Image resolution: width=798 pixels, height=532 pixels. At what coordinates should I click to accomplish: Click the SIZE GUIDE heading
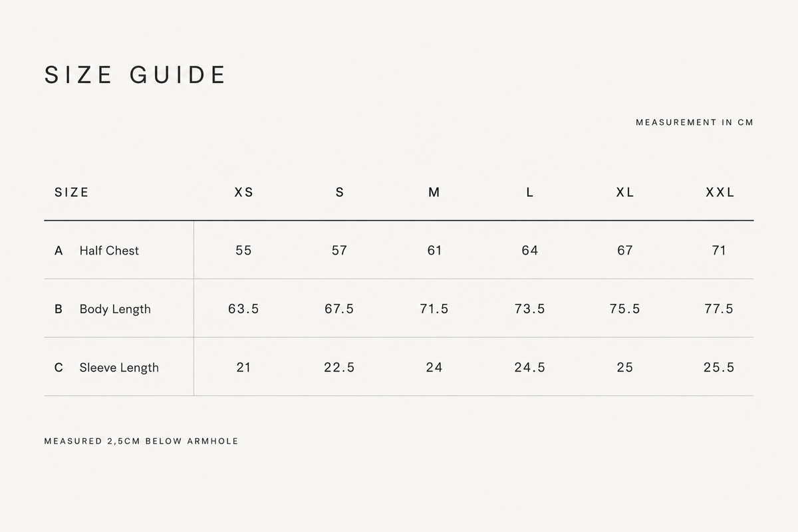(135, 74)
